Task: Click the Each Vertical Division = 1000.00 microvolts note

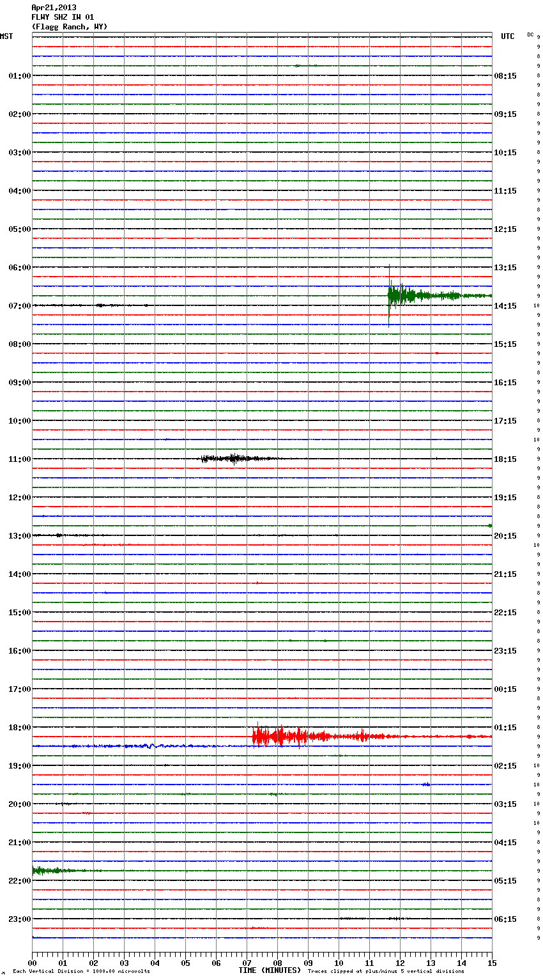Action: pos(82,972)
